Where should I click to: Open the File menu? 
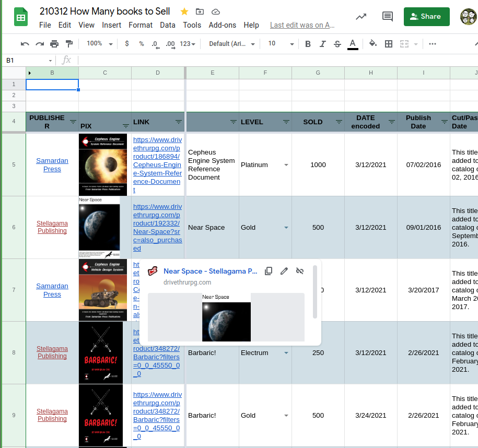tap(45, 25)
